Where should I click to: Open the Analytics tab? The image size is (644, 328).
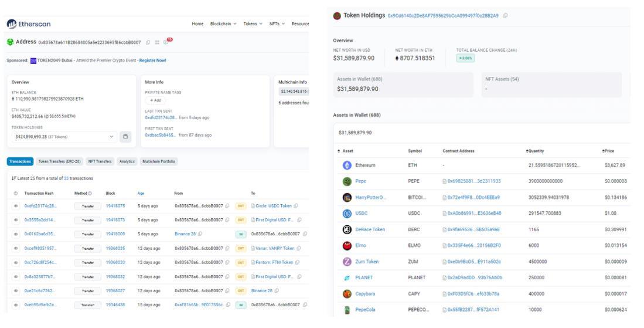[x=127, y=161]
